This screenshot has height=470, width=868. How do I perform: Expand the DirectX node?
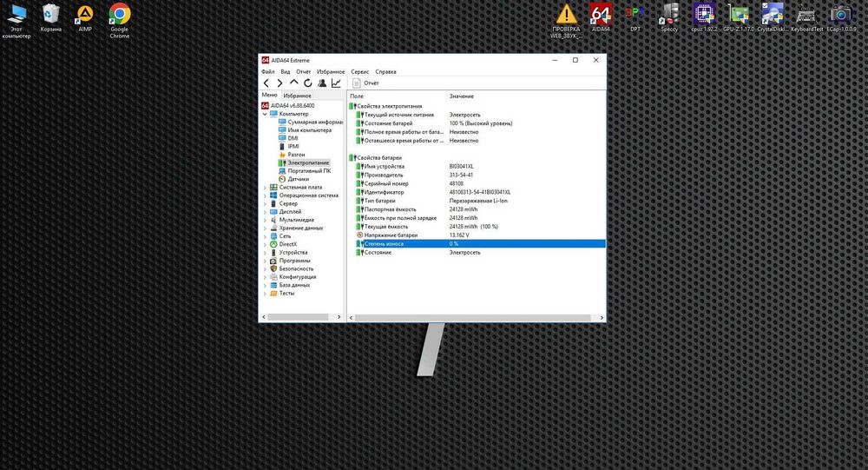(x=265, y=244)
